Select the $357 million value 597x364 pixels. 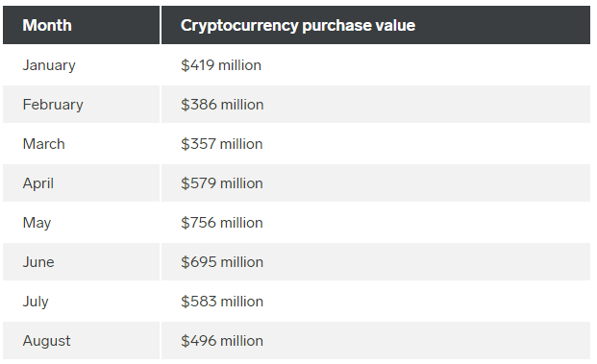pos(222,144)
